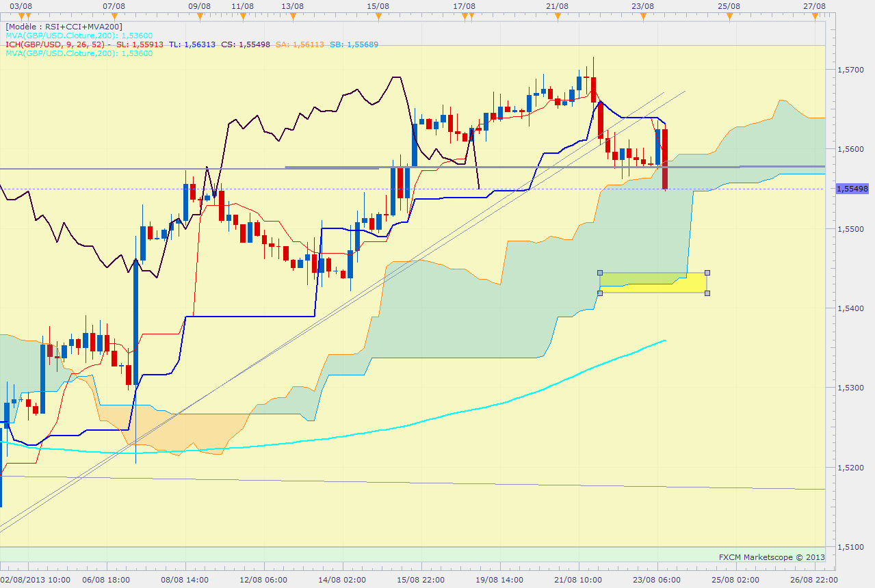Select the bottom-left handle of the yellow rectangle
Screen dimensions: 875x588
[x=600, y=293]
